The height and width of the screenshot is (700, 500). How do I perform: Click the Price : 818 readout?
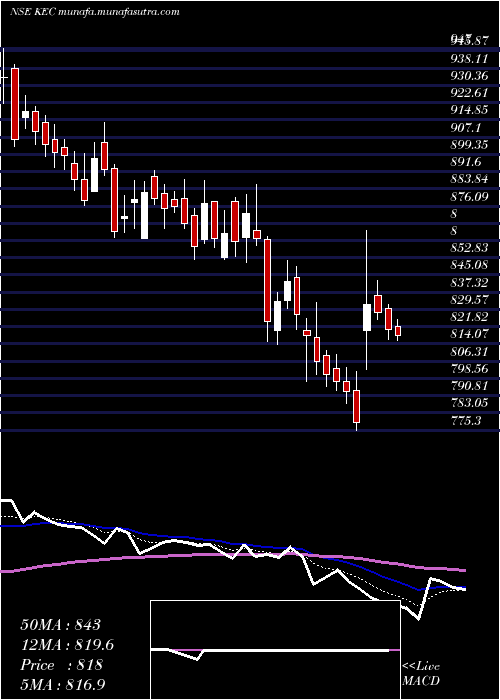[x=61, y=665]
